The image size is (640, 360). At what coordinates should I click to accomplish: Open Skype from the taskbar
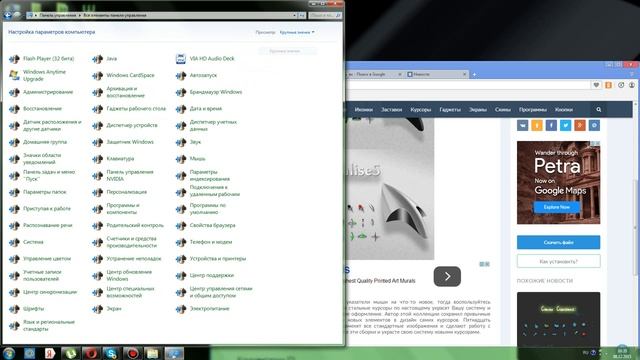coord(111,353)
